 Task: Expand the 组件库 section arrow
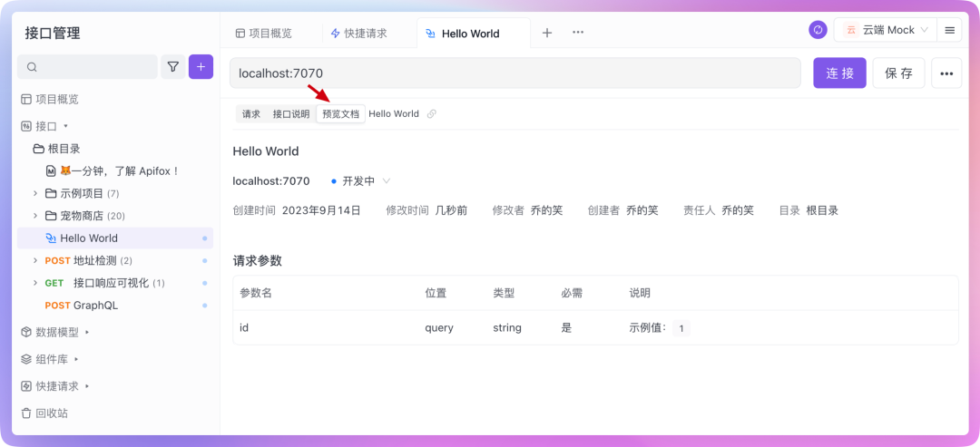click(x=76, y=359)
